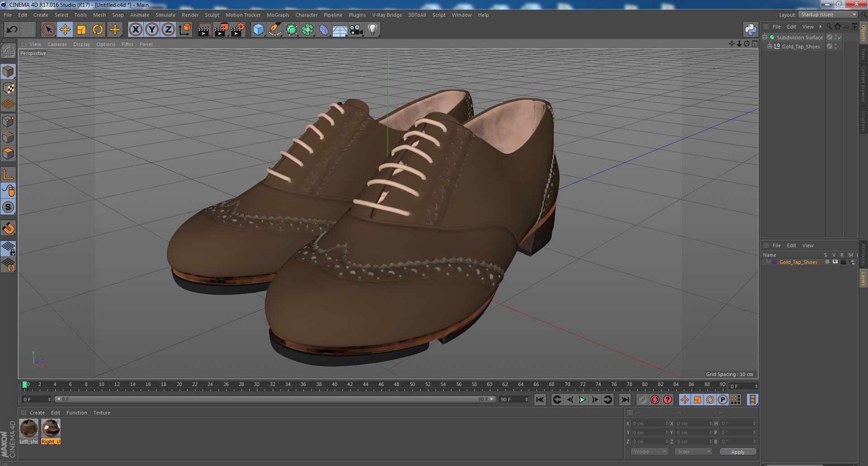The height and width of the screenshot is (466, 868).
Task: Activate the Rotate tool
Action: tap(98, 30)
